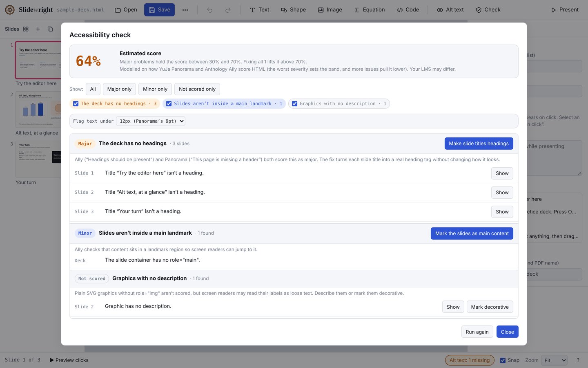Mark the Slide 2 graphic decorative
The height and width of the screenshot is (368, 588).
(490, 307)
